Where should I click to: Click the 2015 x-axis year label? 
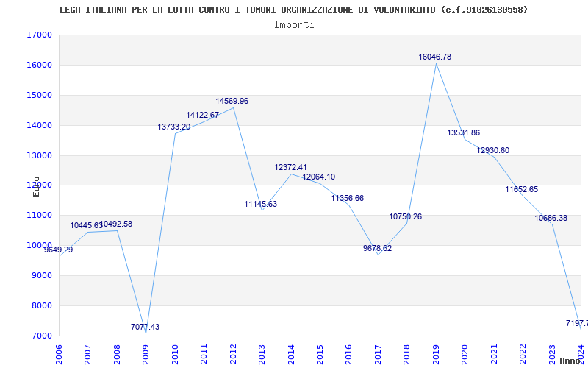320,354
